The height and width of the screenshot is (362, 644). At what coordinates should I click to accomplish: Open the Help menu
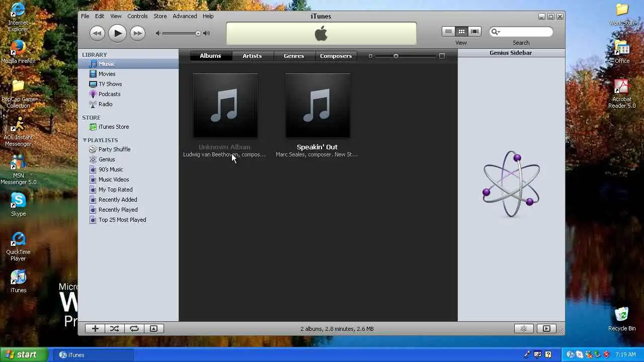(x=208, y=16)
